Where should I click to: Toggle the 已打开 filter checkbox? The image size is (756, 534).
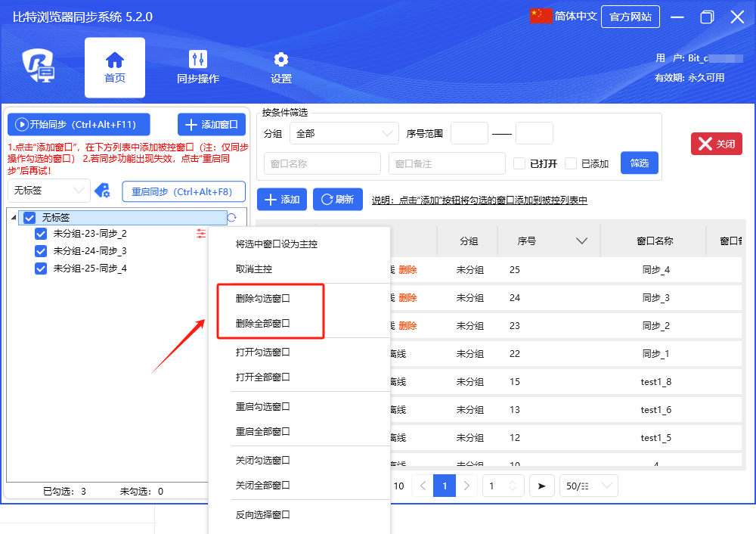click(519, 163)
